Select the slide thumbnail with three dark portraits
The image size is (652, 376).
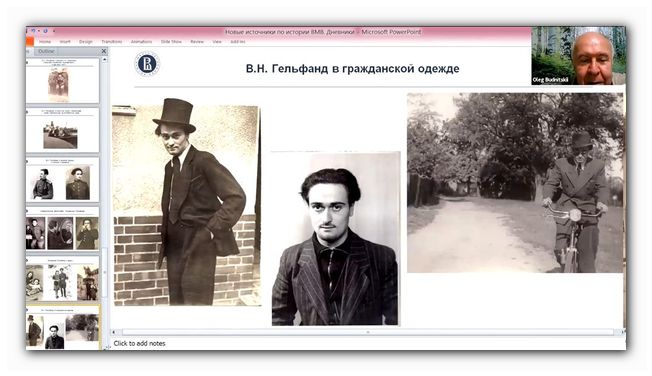(63, 229)
